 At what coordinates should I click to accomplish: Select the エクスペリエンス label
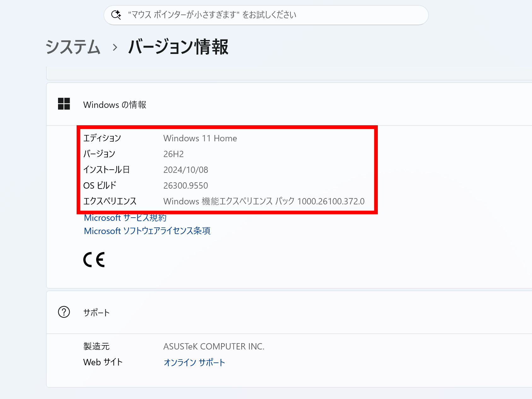click(110, 201)
